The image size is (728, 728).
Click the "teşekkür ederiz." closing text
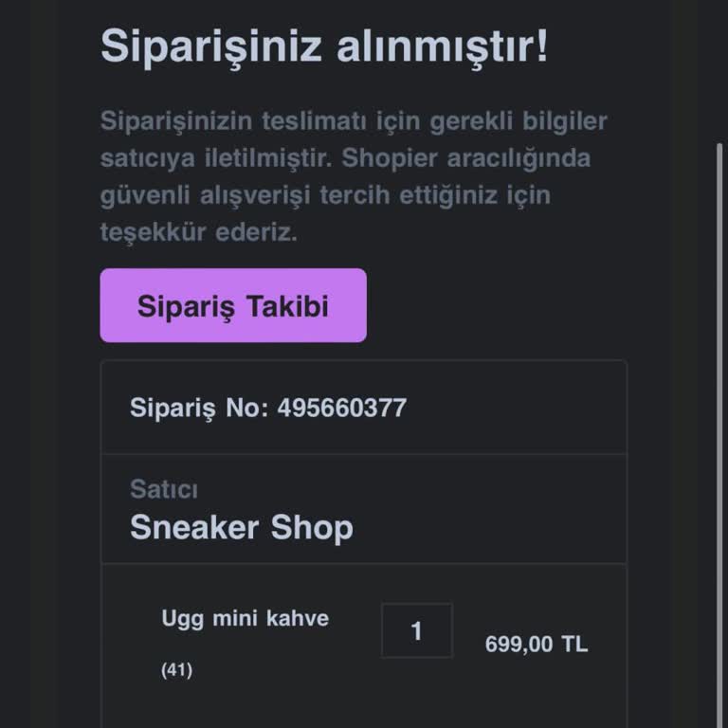coord(199,232)
